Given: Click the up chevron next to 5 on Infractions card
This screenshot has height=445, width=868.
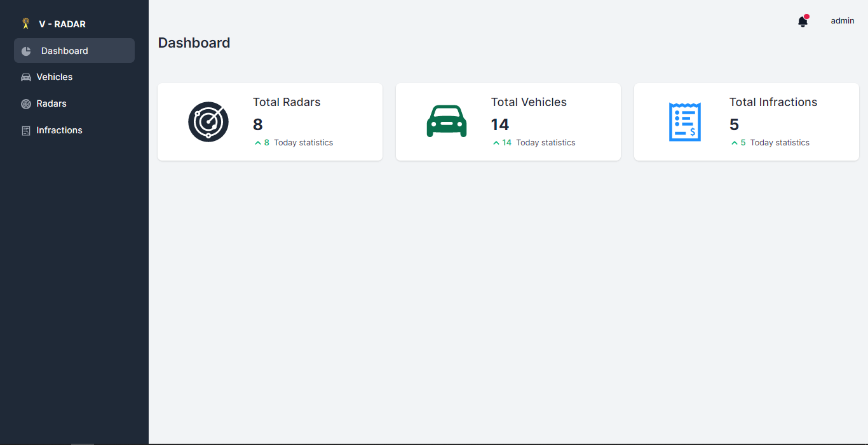Looking at the screenshot, I should pos(734,142).
